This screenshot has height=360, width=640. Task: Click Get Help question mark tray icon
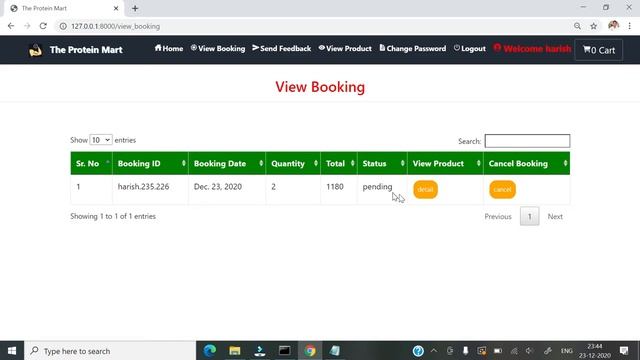[x=418, y=351]
